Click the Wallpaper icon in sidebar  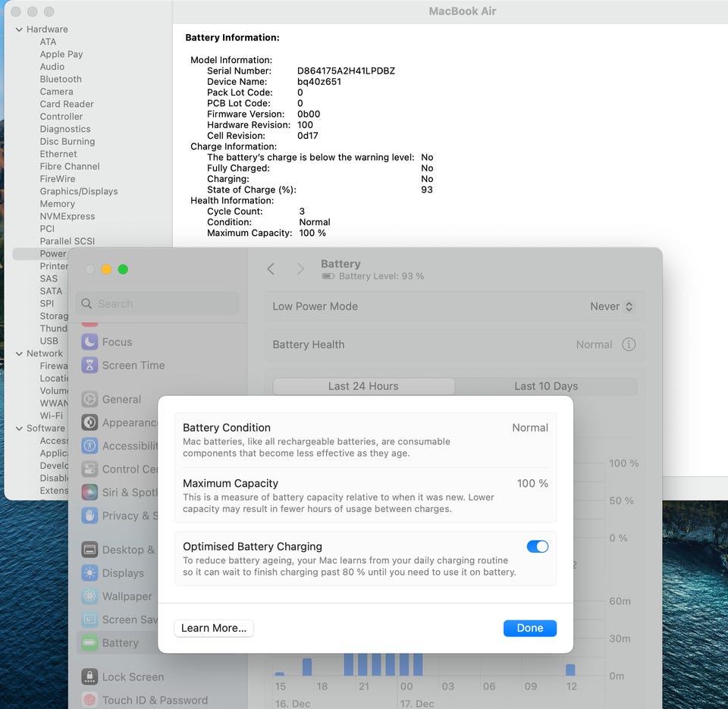[89, 597]
